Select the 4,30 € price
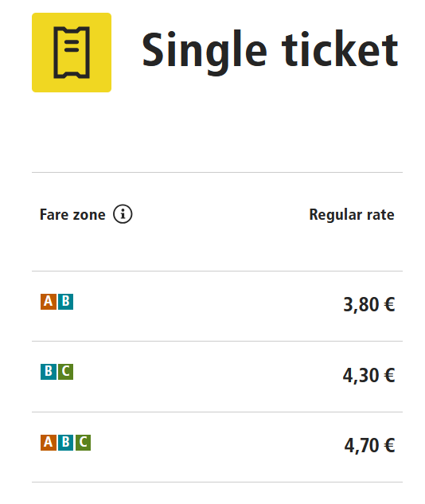The image size is (425, 504). click(368, 375)
